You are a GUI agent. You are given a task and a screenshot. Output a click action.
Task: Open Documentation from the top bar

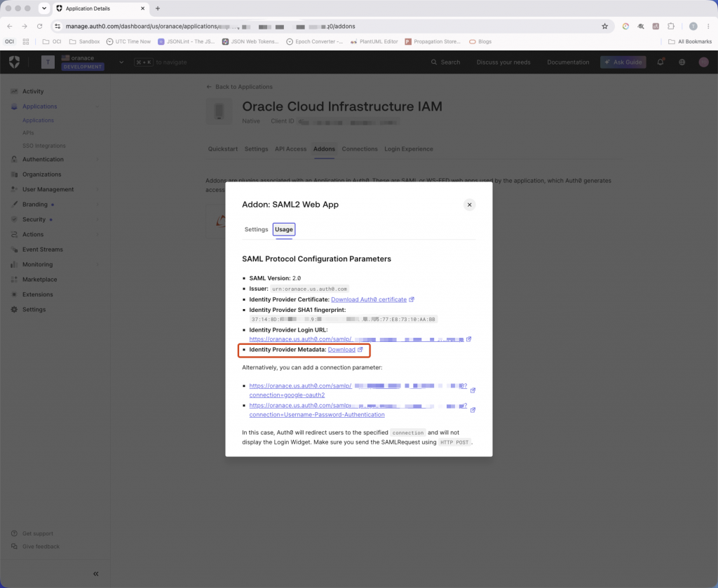pyautogui.click(x=568, y=62)
